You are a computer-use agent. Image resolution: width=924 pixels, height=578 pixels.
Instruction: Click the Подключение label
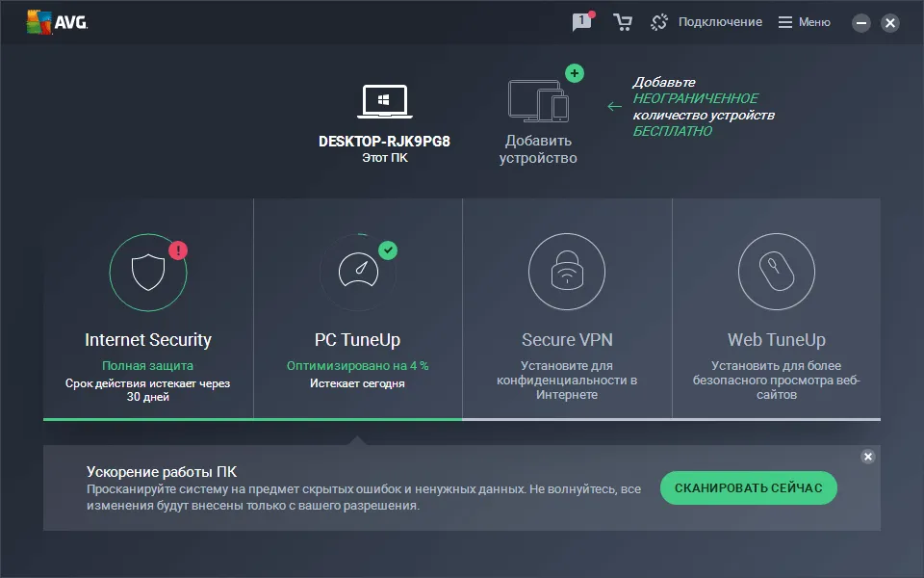tap(720, 22)
